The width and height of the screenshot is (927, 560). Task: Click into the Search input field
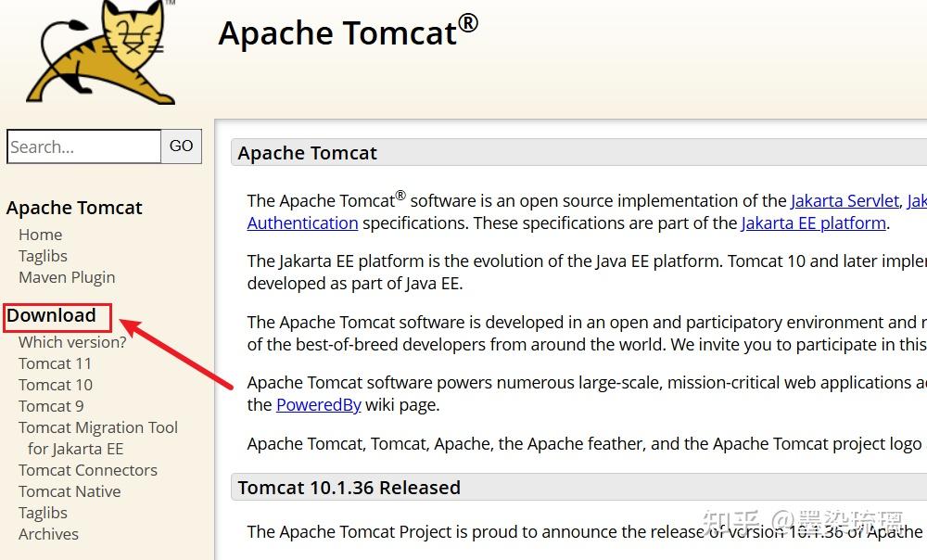click(x=83, y=146)
